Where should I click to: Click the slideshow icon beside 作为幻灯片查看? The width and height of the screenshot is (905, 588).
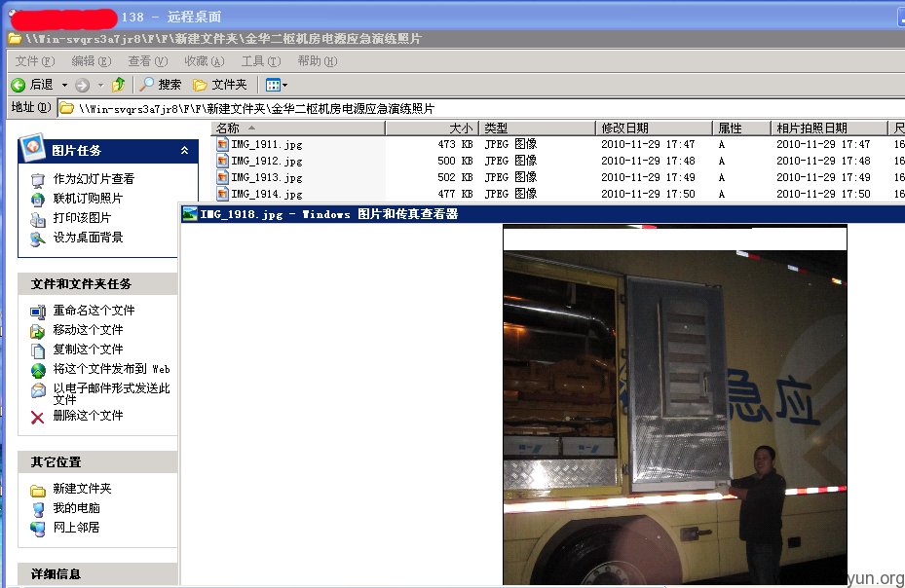coord(38,181)
